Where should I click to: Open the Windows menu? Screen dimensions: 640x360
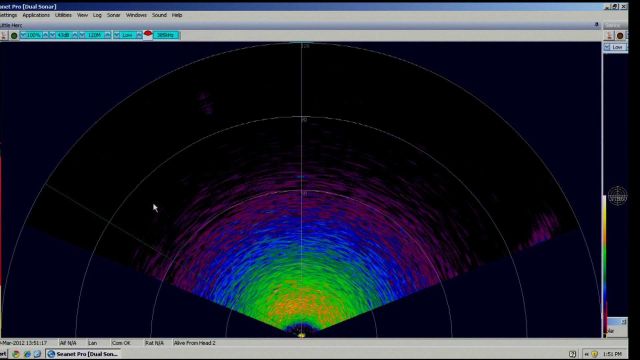tap(136, 15)
